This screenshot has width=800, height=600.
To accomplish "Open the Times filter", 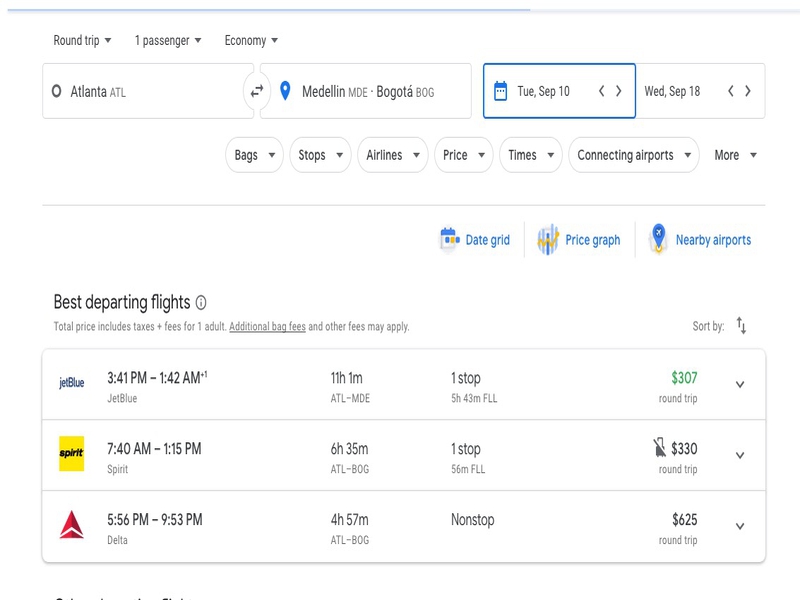I will point(531,155).
